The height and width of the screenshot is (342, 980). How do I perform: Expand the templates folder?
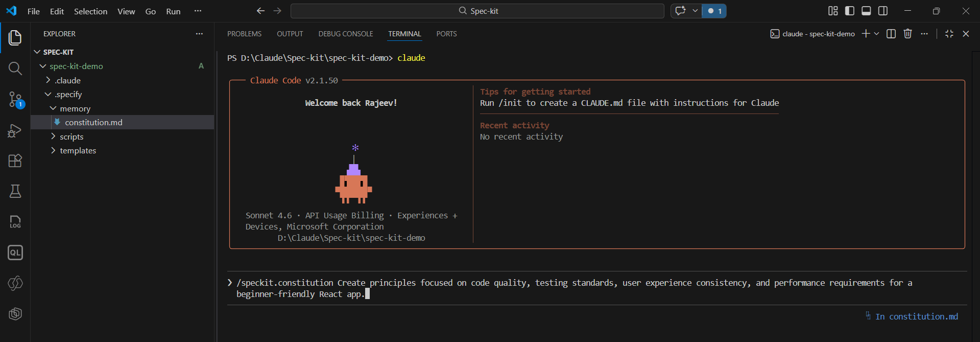coord(78,150)
